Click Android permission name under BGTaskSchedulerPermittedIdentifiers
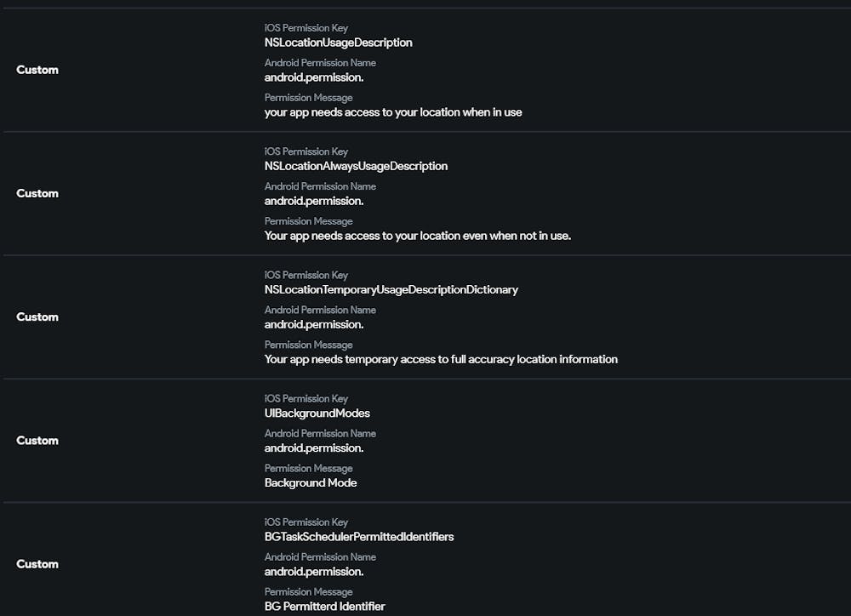 click(x=314, y=571)
